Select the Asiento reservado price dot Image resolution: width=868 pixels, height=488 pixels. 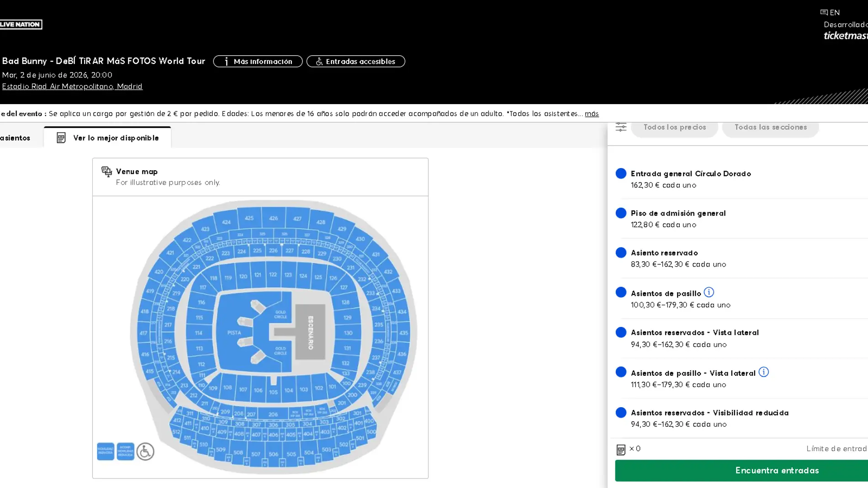(620, 252)
